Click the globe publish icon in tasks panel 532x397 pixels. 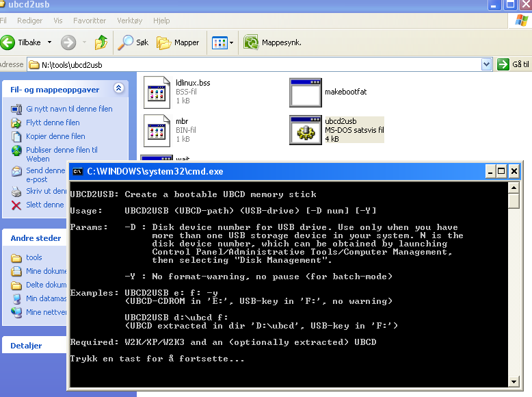click(x=16, y=151)
